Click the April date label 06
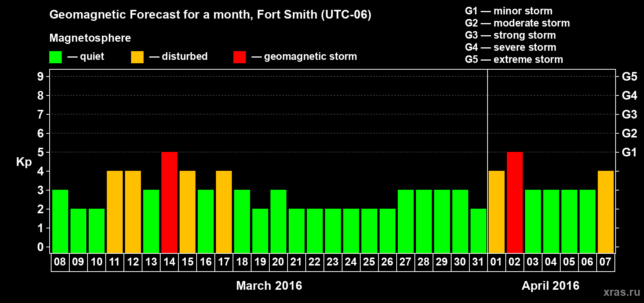Viewport: 644px width, 303px height. (587, 262)
